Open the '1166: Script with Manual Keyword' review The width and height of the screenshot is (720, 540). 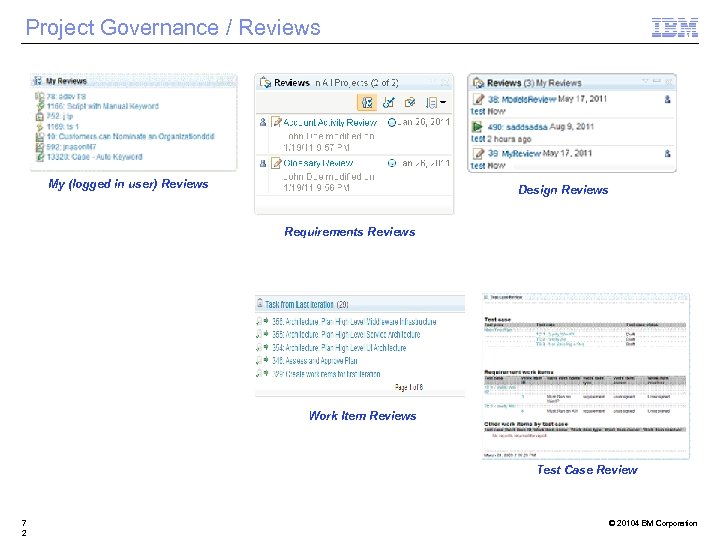click(x=102, y=106)
